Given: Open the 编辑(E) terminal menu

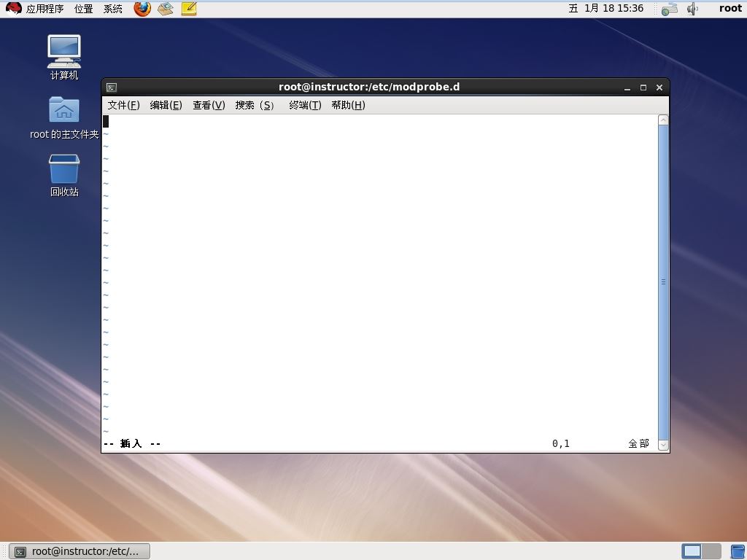Looking at the screenshot, I should [166, 105].
